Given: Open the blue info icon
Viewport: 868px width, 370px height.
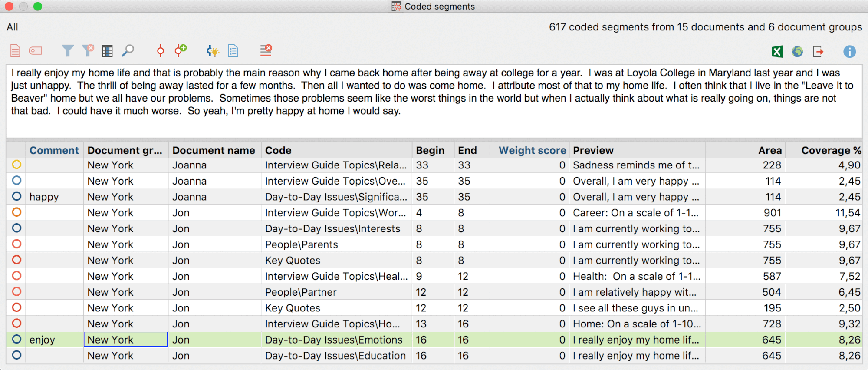Looking at the screenshot, I should point(849,52).
